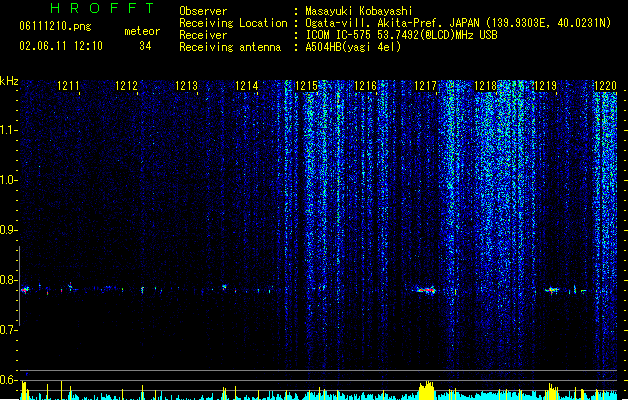Click the meteor echo near 1219
Image resolution: width=629 pixels, height=400 pixels.
click(x=552, y=290)
